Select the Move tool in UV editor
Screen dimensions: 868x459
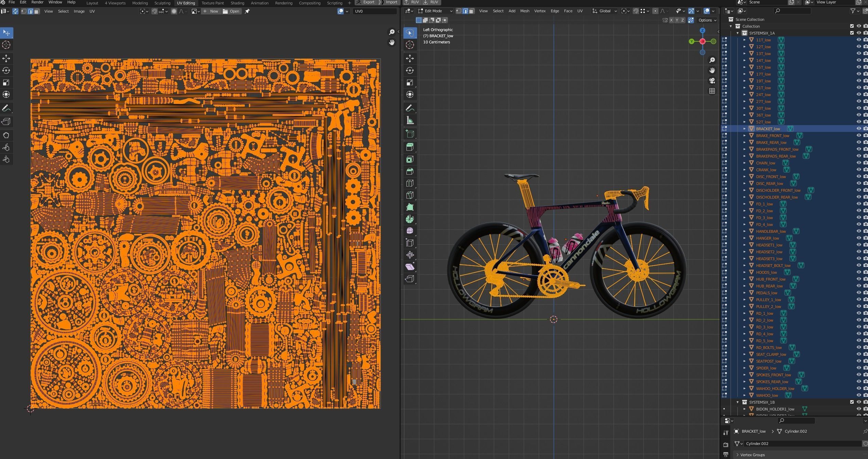6,58
